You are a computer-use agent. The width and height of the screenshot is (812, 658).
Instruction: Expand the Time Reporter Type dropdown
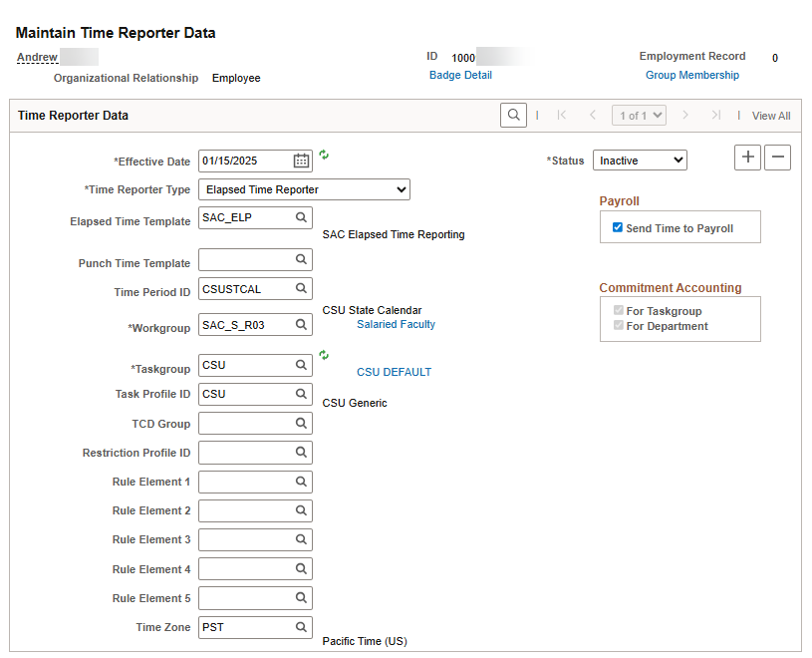click(x=304, y=189)
